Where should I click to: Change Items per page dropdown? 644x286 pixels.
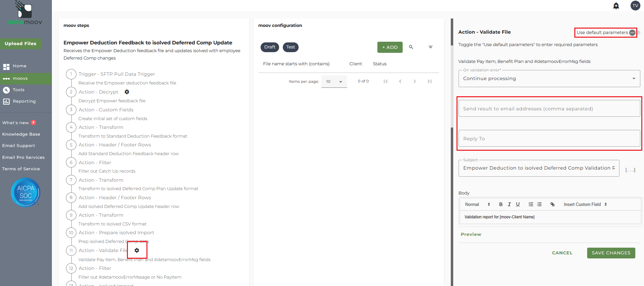[334, 81]
